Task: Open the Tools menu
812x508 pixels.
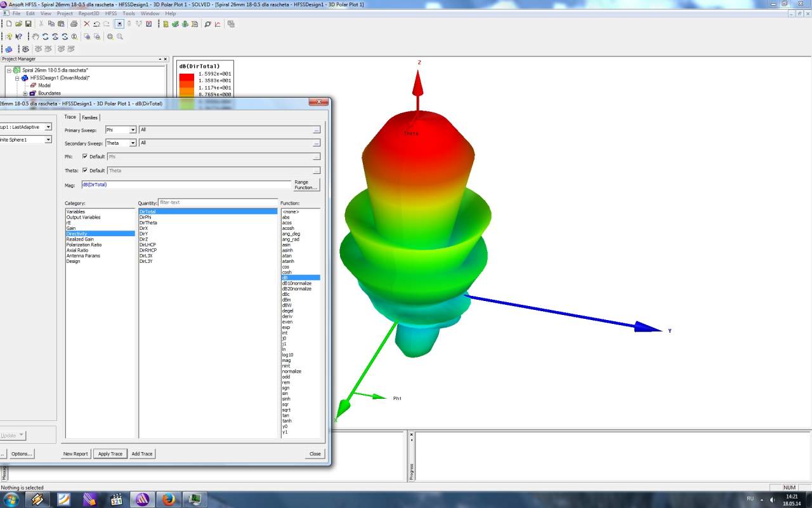Action: 129,13
